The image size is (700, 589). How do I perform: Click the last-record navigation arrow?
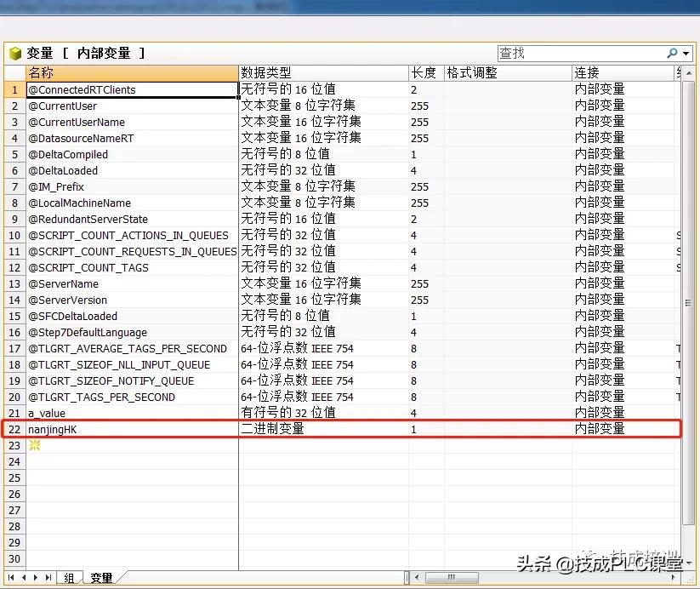(48, 577)
